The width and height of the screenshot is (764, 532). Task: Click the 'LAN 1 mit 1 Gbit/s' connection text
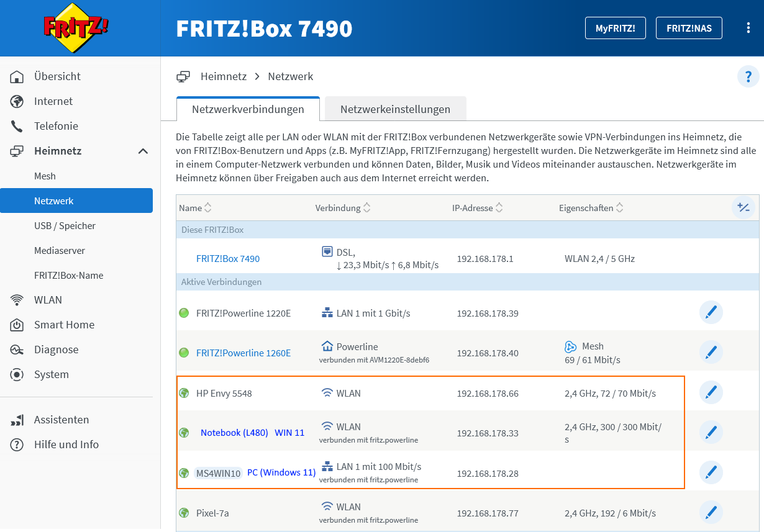pos(373,313)
